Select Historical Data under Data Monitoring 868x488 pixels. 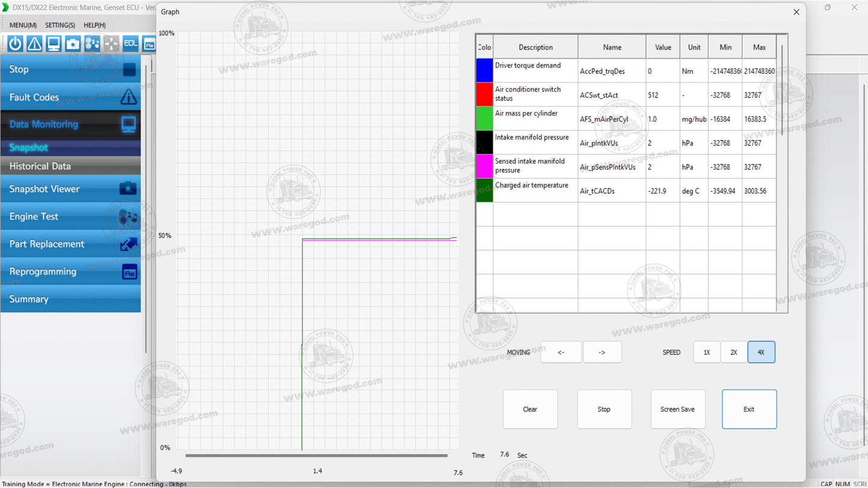[x=71, y=166]
